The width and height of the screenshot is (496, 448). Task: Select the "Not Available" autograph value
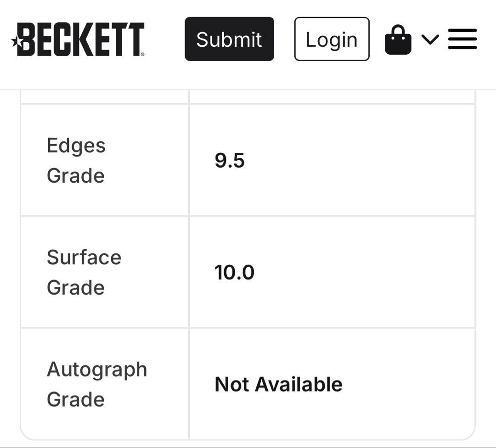pos(278,385)
